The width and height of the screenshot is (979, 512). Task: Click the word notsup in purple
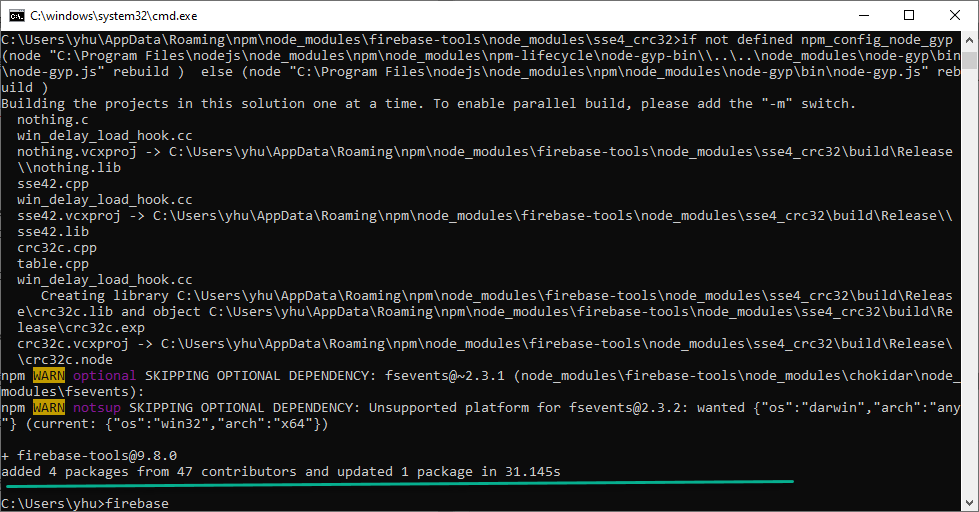(97, 408)
